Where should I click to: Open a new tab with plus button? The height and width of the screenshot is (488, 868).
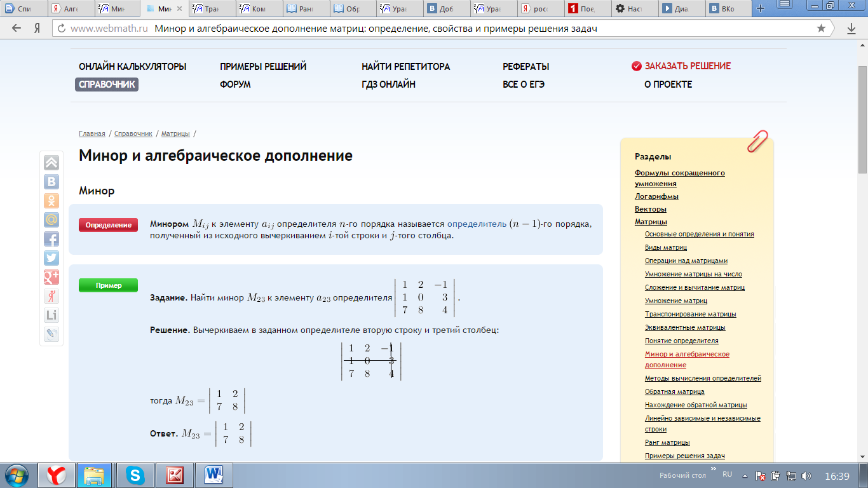click(x=760, y=9)
